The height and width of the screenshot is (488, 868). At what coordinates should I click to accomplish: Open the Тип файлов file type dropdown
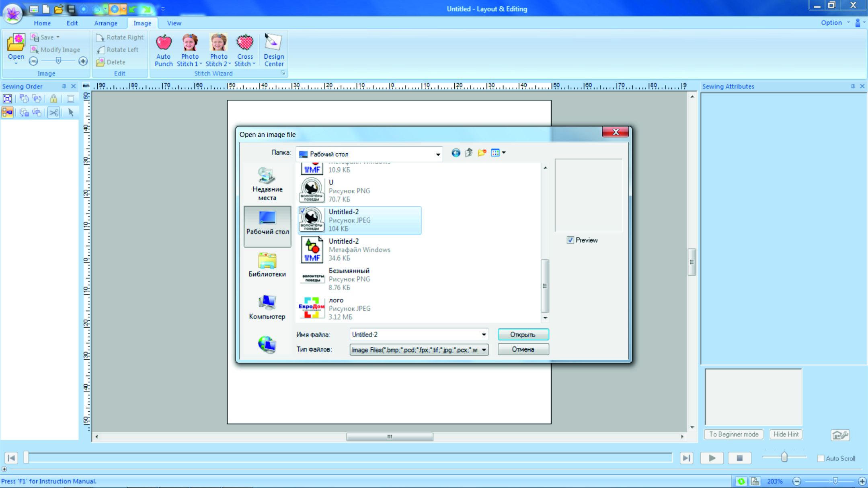point(484,350)
